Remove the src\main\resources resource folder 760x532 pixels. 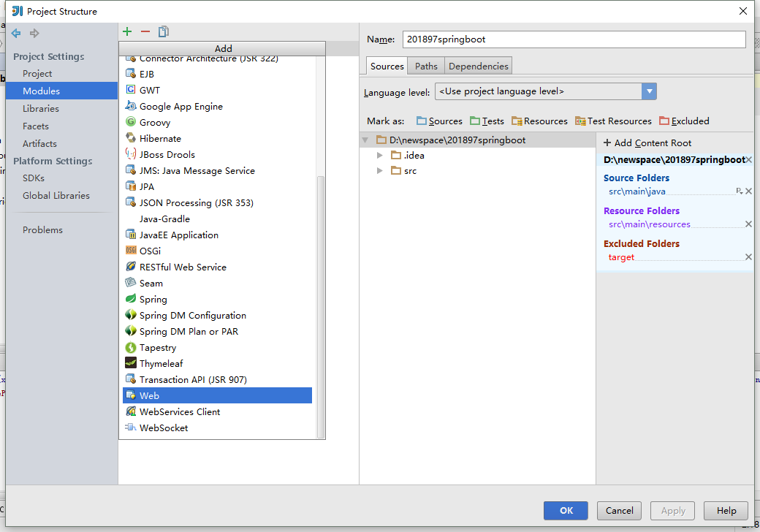[x=748, y=224]
